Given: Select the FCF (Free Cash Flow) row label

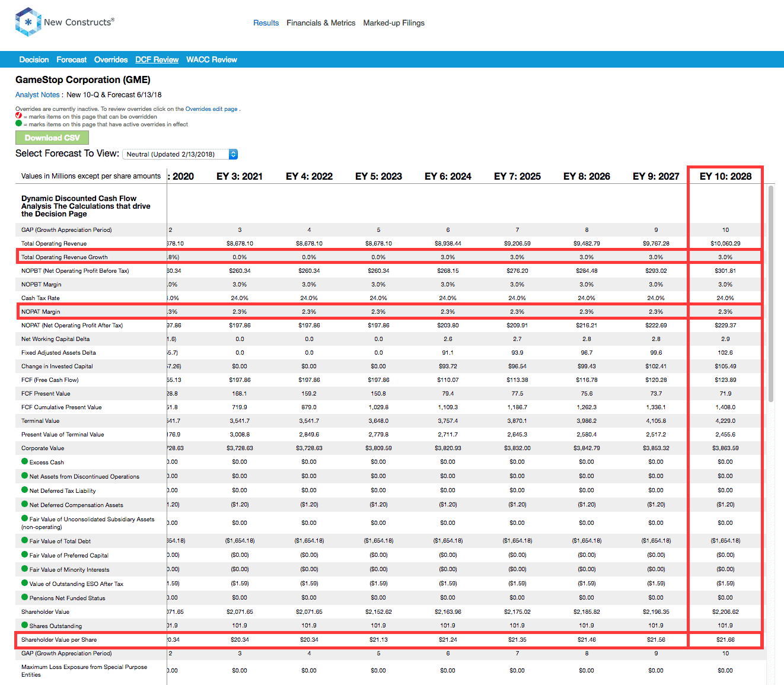Looking at the screenshot, I should point(50,380).
